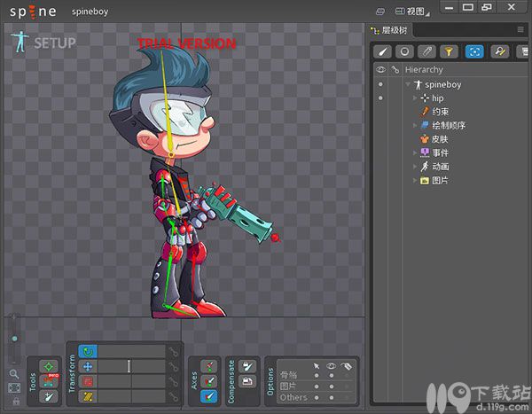This screenshot has width=532, height=414.
Task: Toggle the blue center-on-selection button in tree
Action: click(x=474, y=51)
